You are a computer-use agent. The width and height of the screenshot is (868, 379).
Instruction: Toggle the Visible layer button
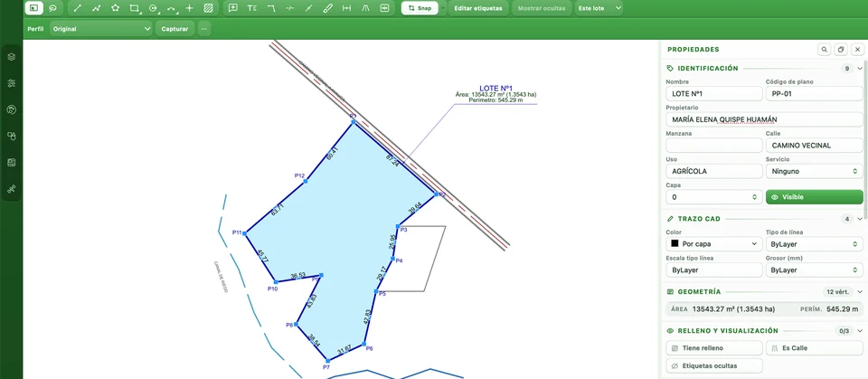[x=814, y=197]
